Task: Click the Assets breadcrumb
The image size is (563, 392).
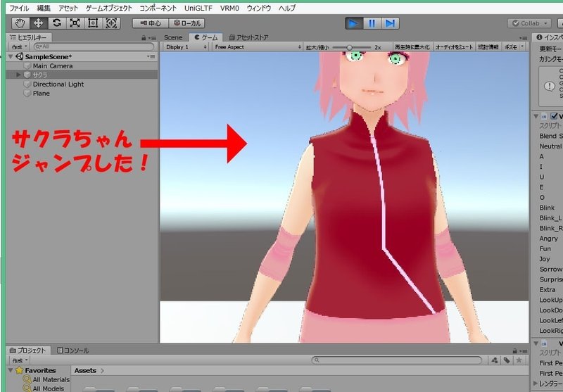Action: pos(85,370)
